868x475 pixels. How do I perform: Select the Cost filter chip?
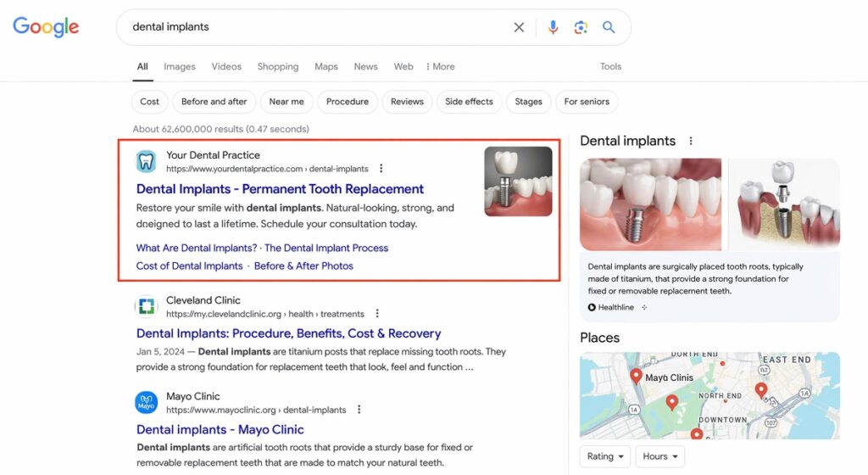pyautogui.click(x=149, y=102)
